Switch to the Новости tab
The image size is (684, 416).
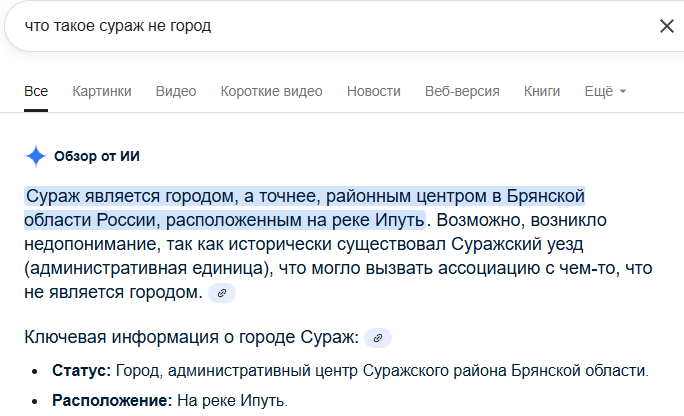click(373, 91)
